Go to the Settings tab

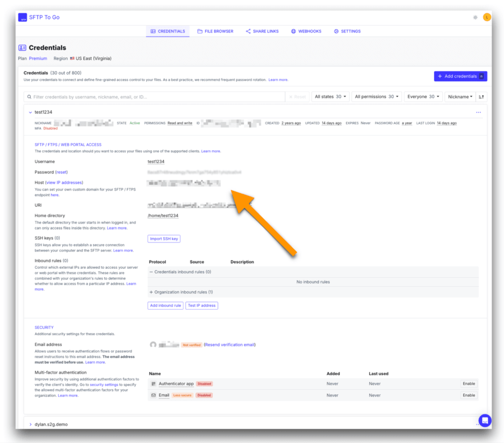coord(347,31)
